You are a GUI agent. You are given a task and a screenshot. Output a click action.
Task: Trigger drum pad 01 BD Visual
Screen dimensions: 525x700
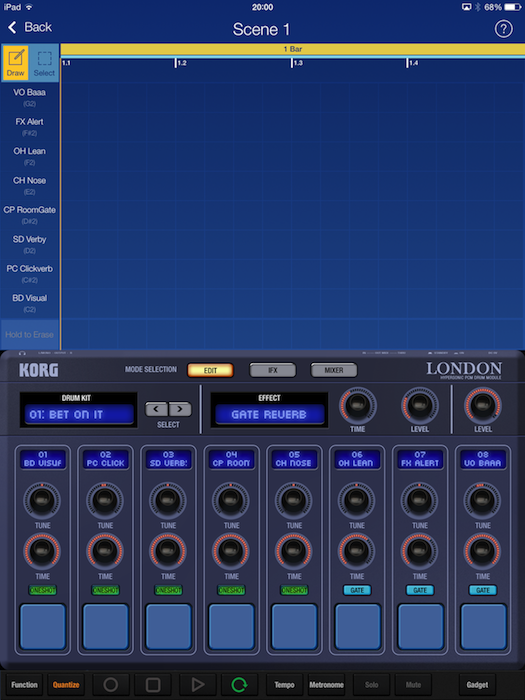coord(42,626)
